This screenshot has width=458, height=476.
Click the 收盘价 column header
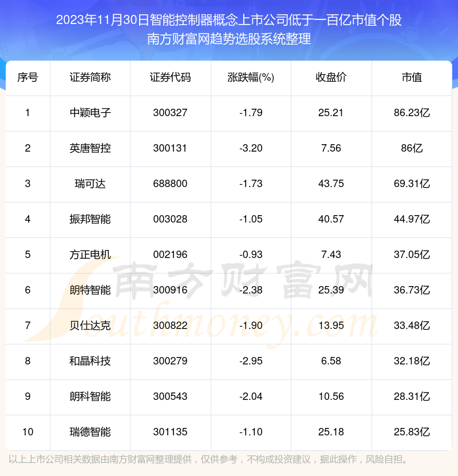tap(331, 77)
